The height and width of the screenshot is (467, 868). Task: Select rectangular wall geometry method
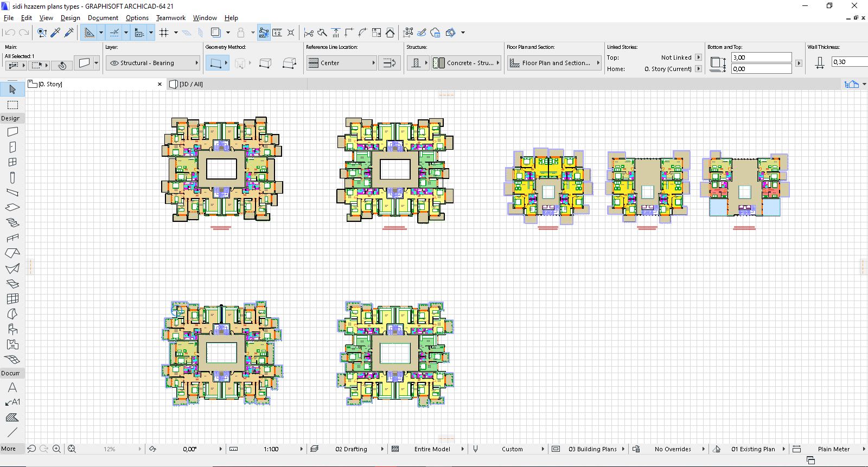tap(265, 63)
